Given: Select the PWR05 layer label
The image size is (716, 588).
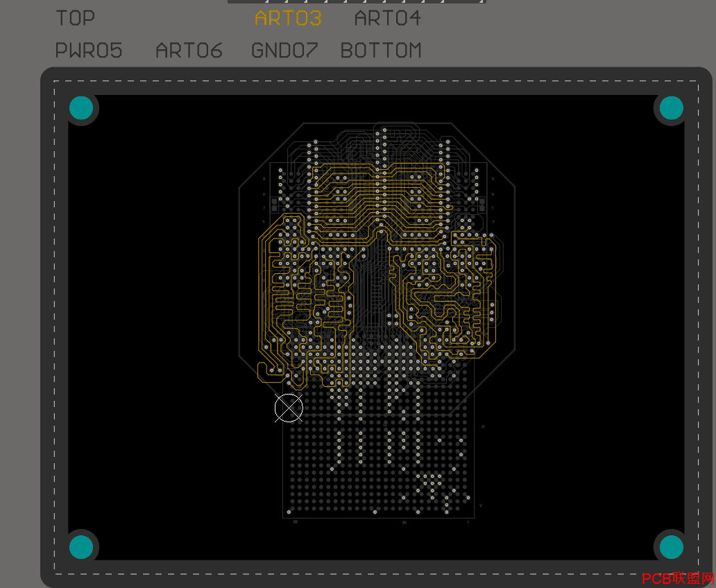Looking at the screenshot, I should 89,50.
